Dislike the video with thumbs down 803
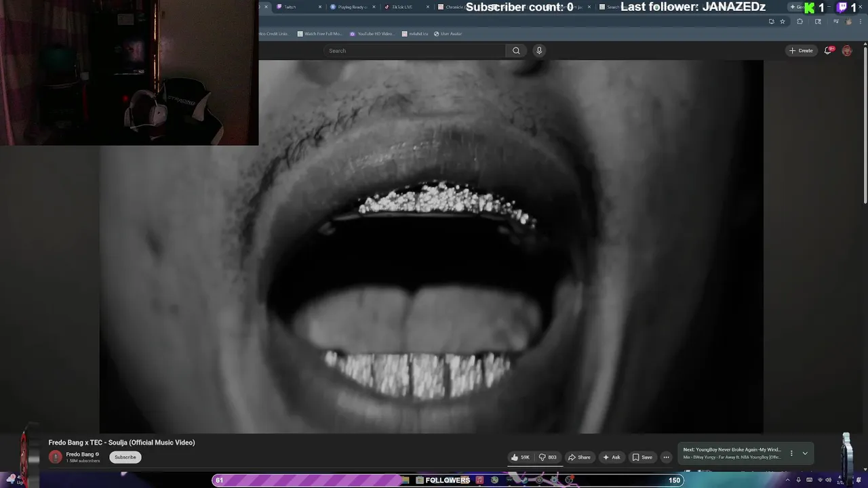Screen dimensions: 868x488 pyautogui.click(x=548, y=457)
